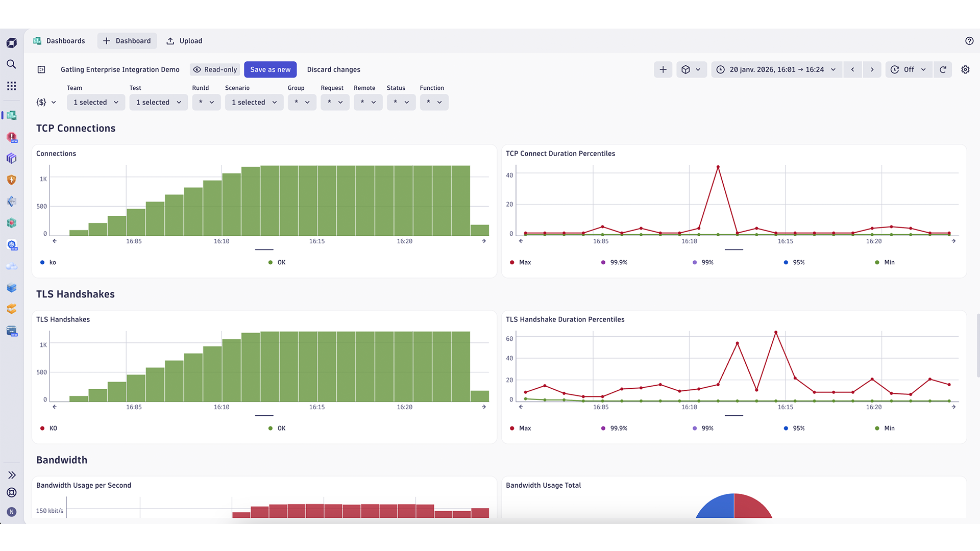Click Discard changes
The height and width of the screenshot is (551, 980).
[333, 69]
